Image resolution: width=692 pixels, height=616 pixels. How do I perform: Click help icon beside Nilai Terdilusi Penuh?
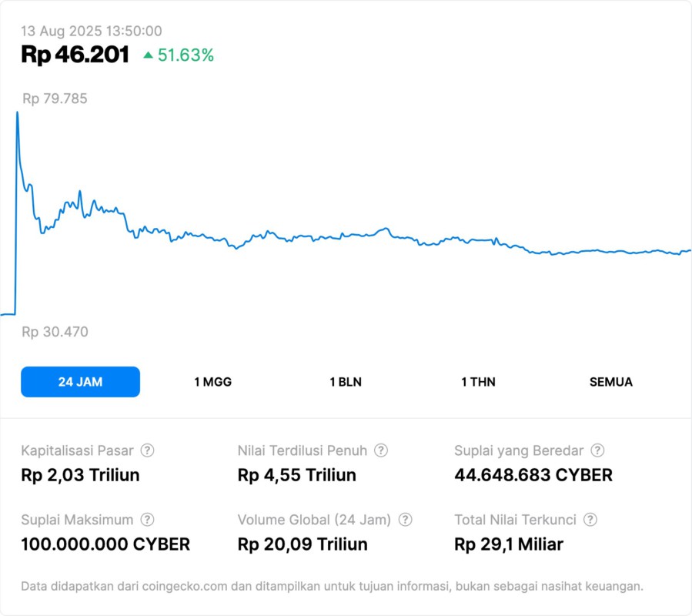381,450
